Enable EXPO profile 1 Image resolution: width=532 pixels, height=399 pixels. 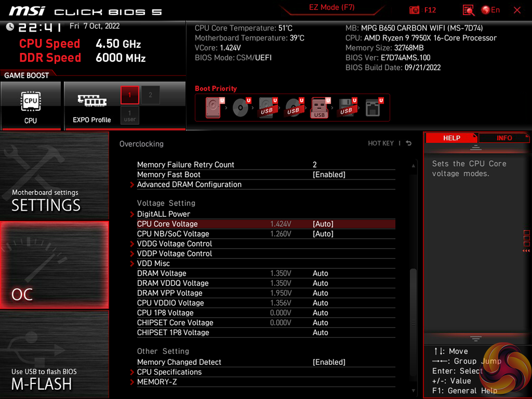click(130, 95)
